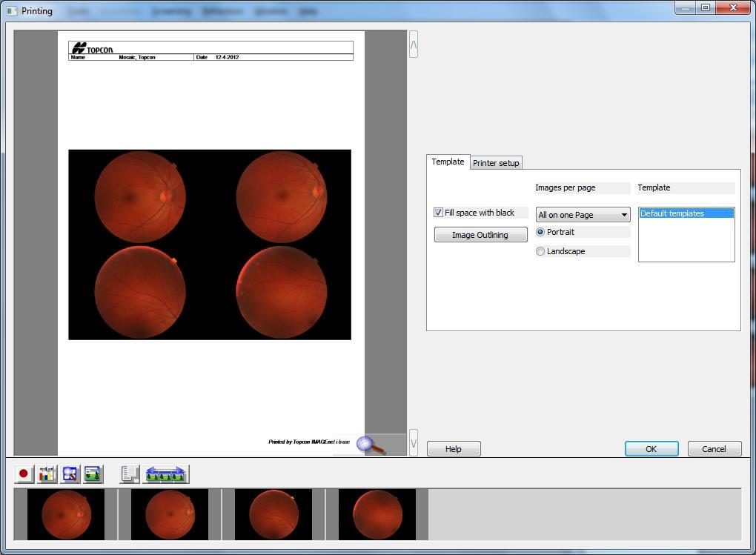Close the Printing window
Image resolution: width=756 pixels, height=555 pixels.
point(733,7)
